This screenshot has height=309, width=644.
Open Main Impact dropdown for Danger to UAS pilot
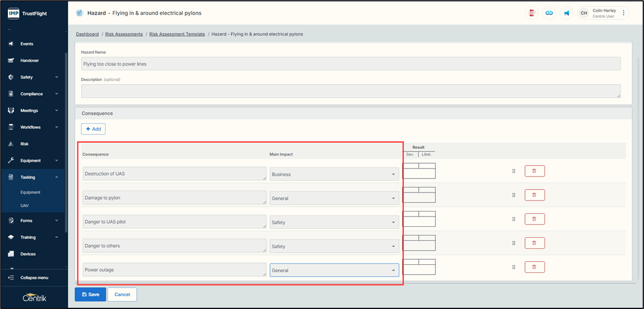tap(334, 223)
